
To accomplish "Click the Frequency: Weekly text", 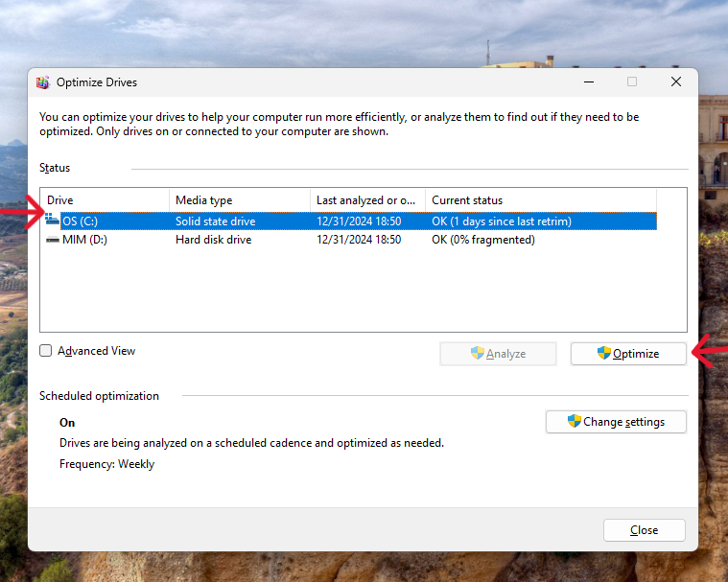I will [106, 464].
